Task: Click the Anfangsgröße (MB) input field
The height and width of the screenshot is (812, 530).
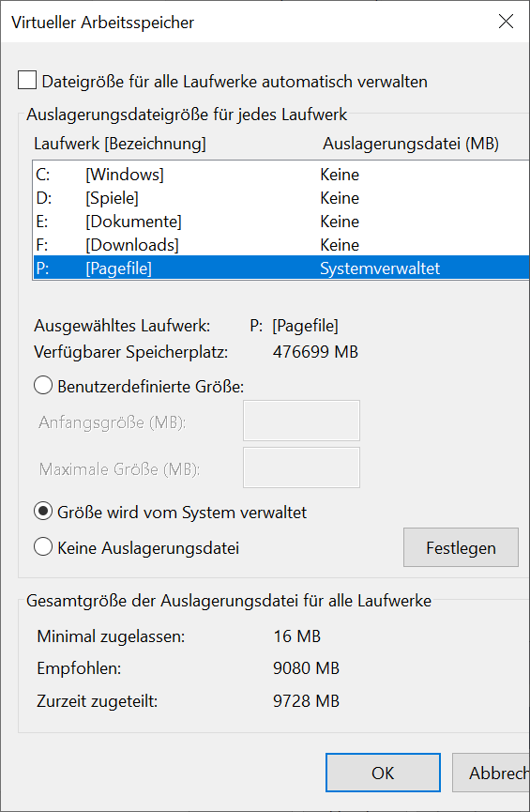Action: point(301,421)
